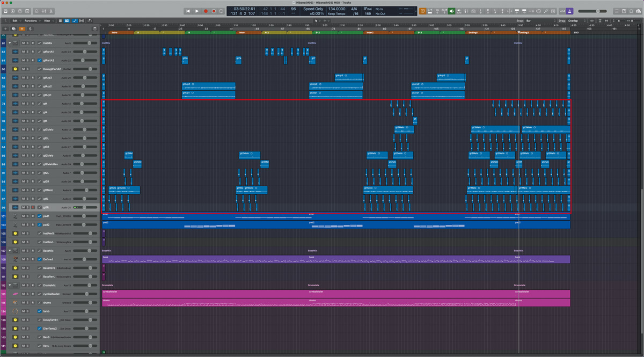Show the Toolbar with its control bar icon
The width and height of the screenshot is (644, 357).
pyautogui.click(x=27, y=11)
